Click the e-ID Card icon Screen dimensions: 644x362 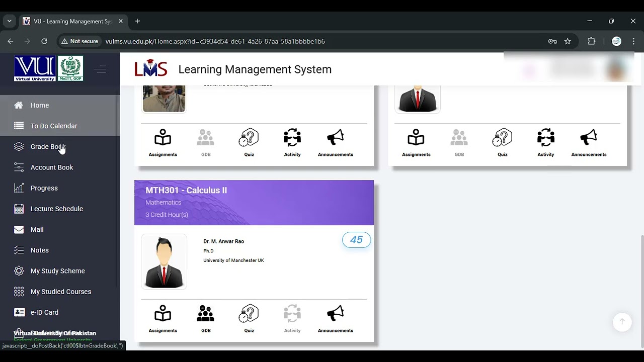click(x=19, y=312)
